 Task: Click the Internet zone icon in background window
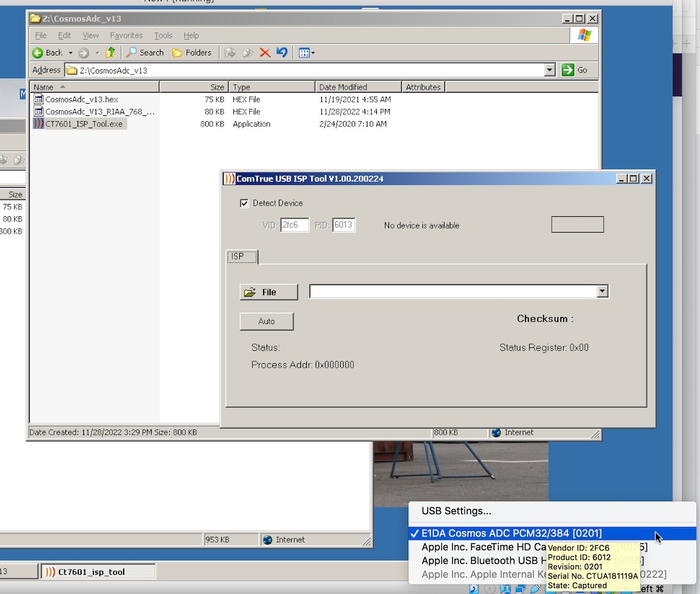click(268, 540)
